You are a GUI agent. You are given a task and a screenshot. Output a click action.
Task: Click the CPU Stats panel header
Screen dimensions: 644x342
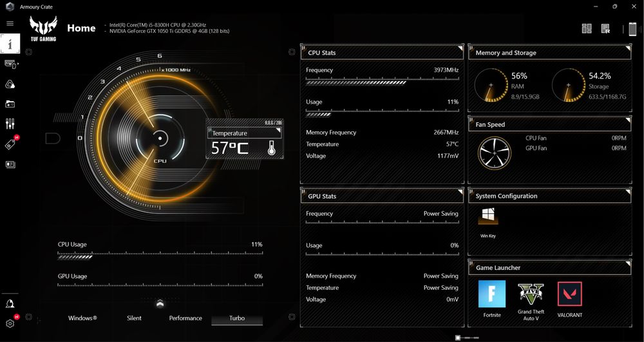[x=382, y=53]
